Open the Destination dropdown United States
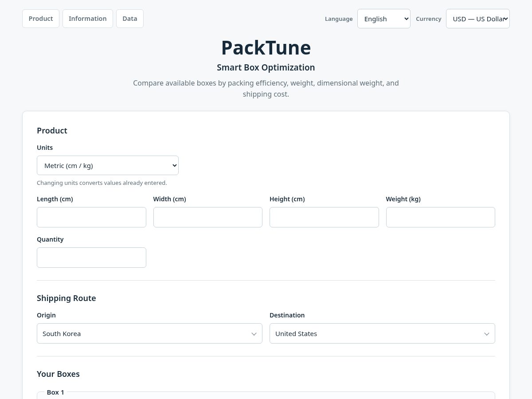The width and height of the screenshot is (532, 399). pyautogui.click(x=382, y=333)
